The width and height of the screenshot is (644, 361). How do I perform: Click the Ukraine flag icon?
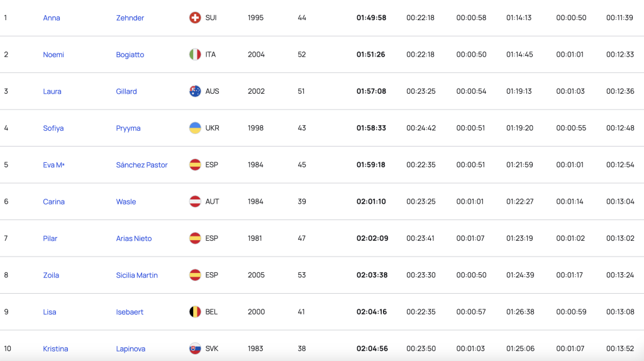click(195, 128)
